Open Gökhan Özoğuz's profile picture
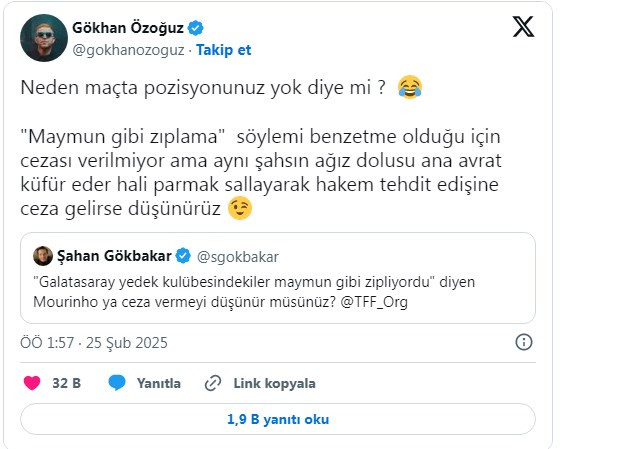Viewport: 643px width, 449px height. 41,37
